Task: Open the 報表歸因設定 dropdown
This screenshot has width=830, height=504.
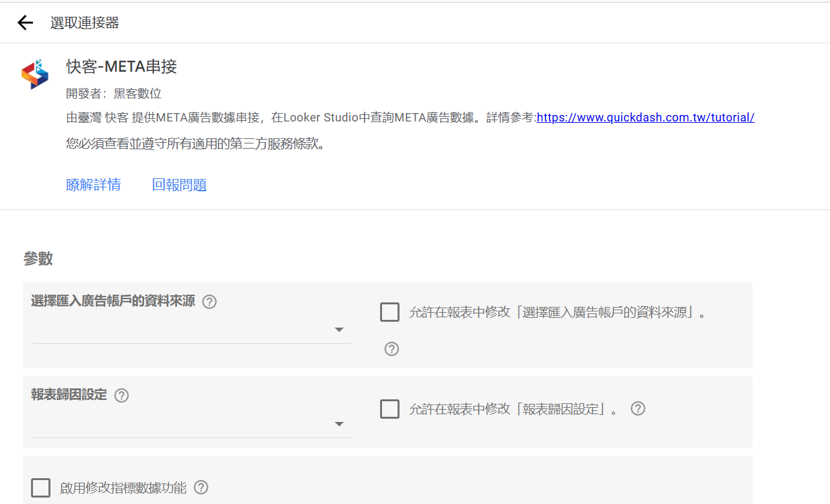Action: tap(191, 425)
